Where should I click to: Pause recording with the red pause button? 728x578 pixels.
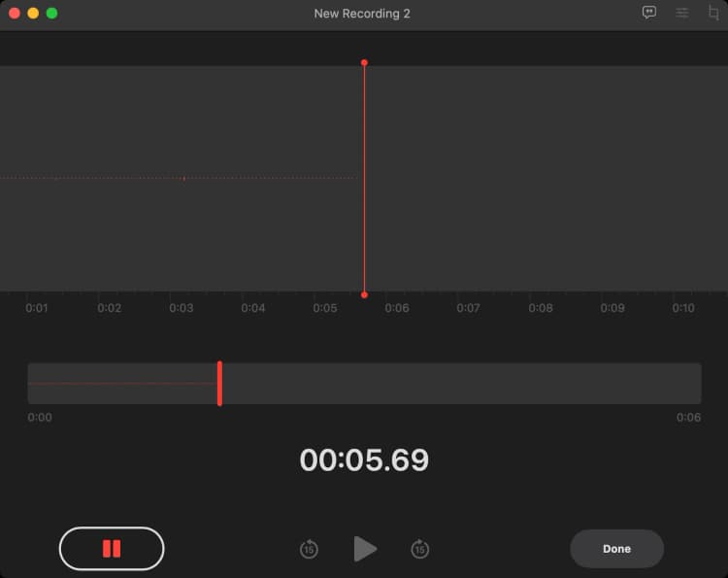112,548
